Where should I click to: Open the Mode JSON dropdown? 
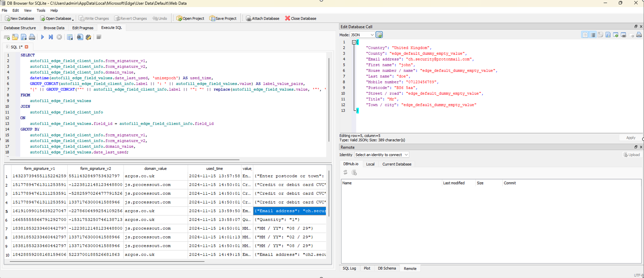pos(362,35)
